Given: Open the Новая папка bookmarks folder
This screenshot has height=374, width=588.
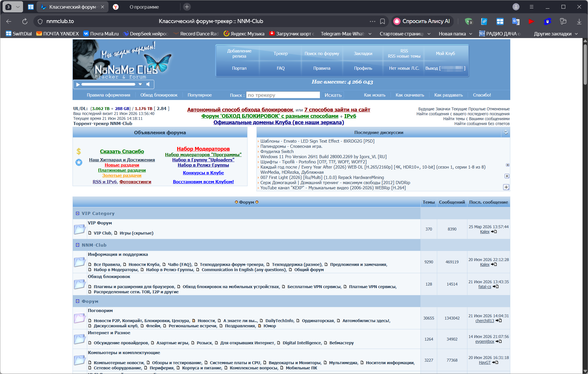Looking at the screenshot, I should pyautogui.click(x=455, y=34).
